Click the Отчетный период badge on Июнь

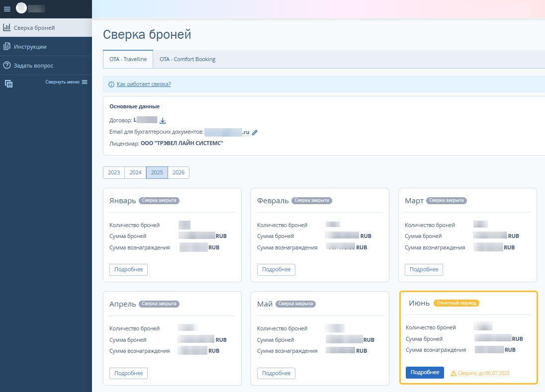[456, 303]
